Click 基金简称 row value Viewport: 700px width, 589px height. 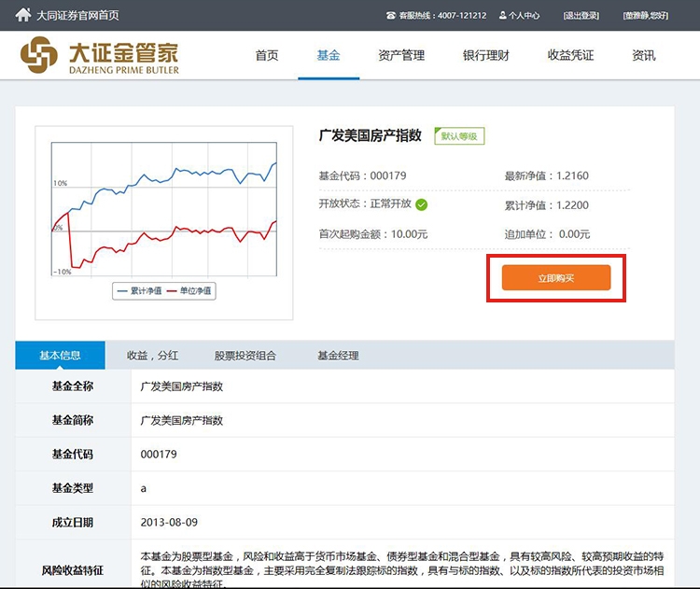tap(182, 420)
